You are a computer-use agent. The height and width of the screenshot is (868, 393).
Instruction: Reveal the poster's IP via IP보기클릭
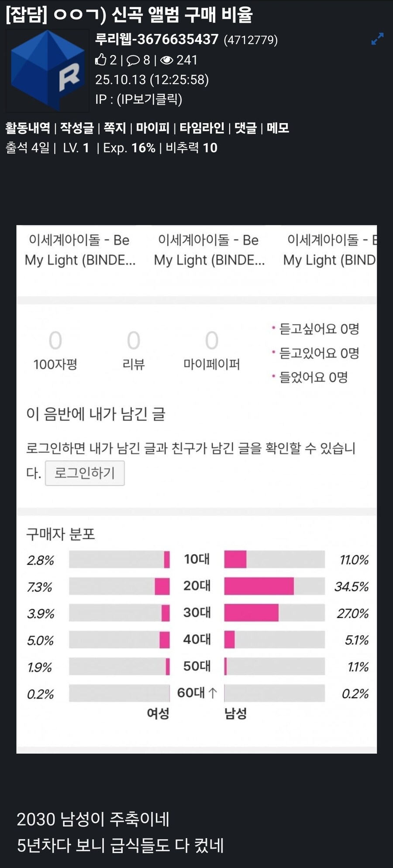click(x=149, y=99)
